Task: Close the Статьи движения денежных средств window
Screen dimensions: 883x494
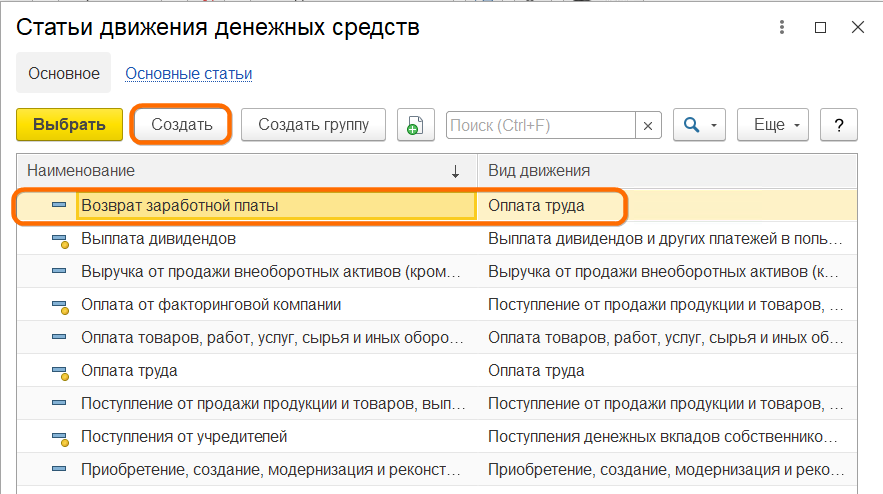Action: (x=858, y=27)
